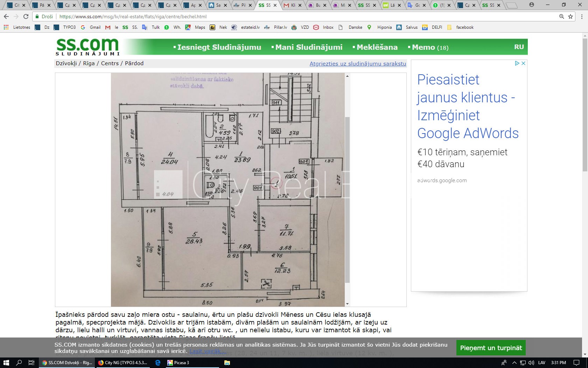The image size is (588, 368).
Task: Click the AdChoices triangle icon
Action: click(517, 63)
